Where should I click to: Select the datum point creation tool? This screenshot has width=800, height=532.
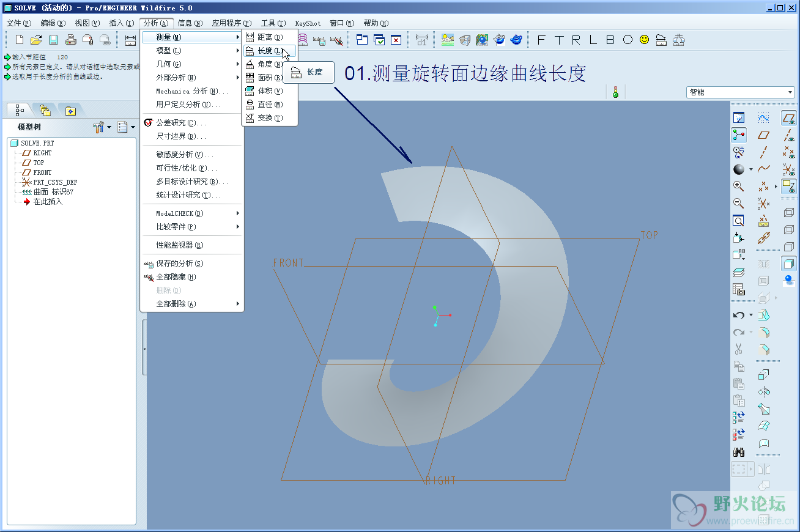click(x=763, y=187)
